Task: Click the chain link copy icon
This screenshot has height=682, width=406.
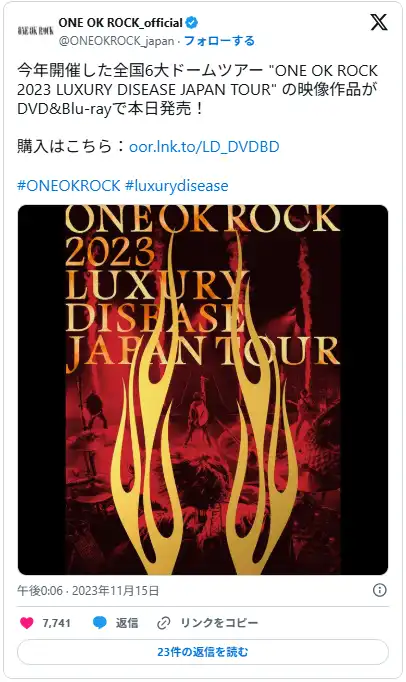Action: 163,623
